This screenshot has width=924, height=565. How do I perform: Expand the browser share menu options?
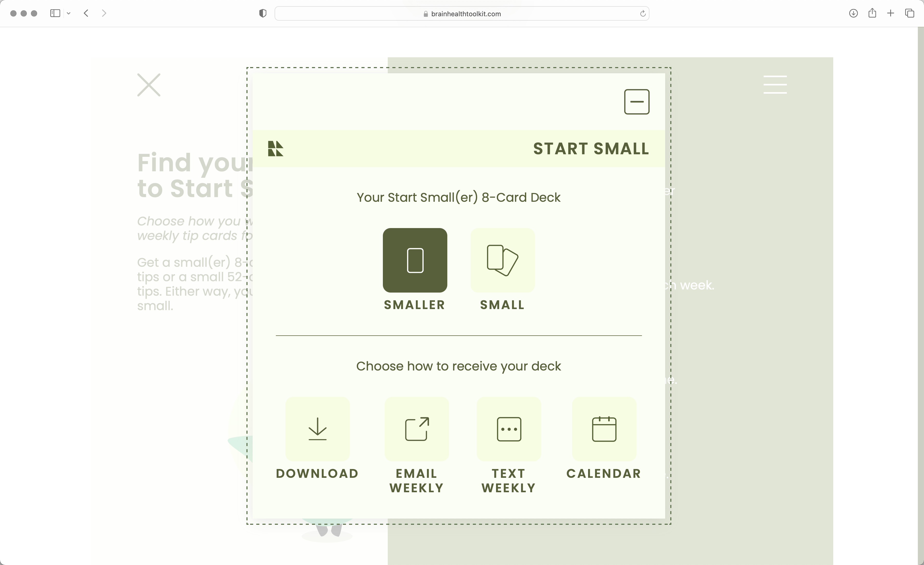[872, 13]
